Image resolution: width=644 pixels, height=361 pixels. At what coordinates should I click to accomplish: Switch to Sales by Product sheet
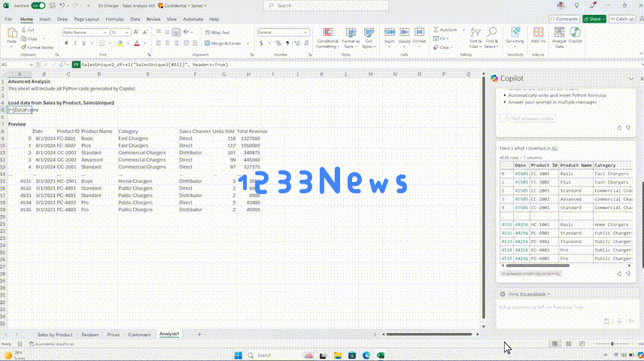click(55, 335)
